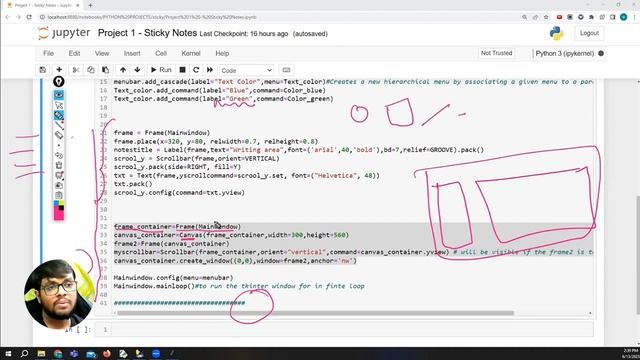Screen dimensions: 640x360
Task: Click the clipboard icon in annotation bar
Action: click(x=59, y=196)
